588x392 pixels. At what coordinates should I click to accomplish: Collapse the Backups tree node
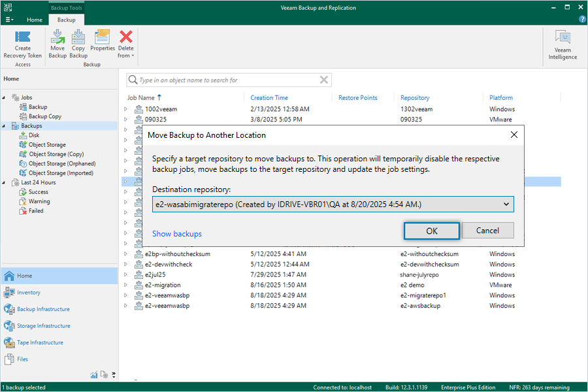click(4, 126)
